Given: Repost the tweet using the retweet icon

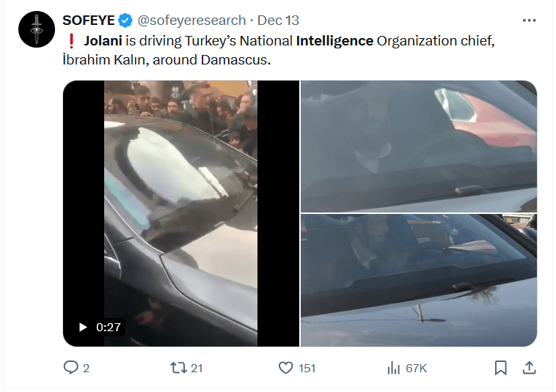Looking at the screenshot, I should [x=178, y=367].
